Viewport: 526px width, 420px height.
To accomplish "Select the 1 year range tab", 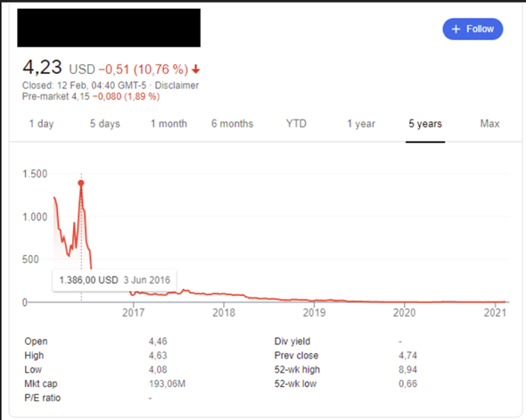I will [x=361, y=123].
